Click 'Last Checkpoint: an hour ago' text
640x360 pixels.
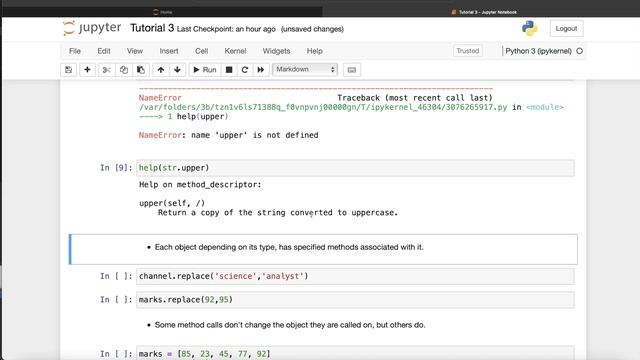tap(226, 29)
